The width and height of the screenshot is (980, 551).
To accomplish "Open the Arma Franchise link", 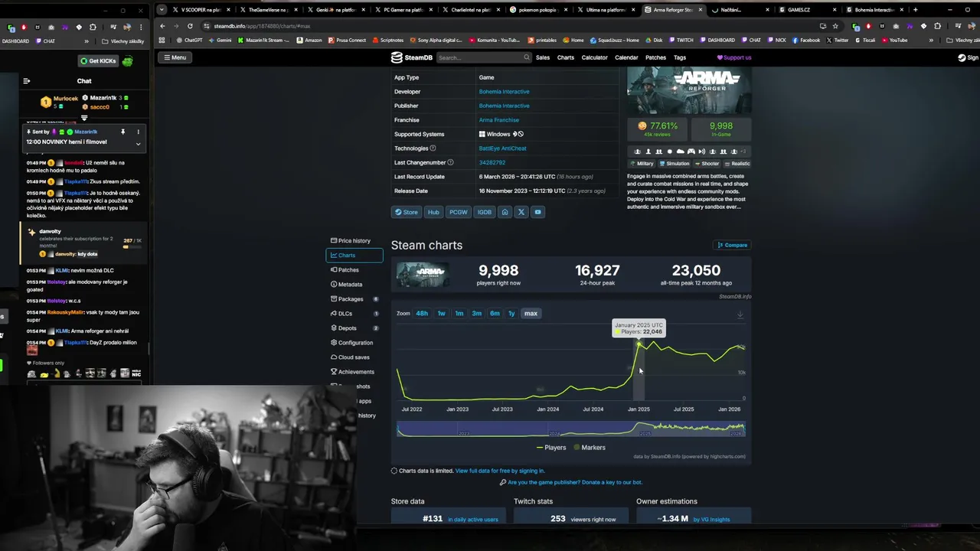I will click(498, 120).
